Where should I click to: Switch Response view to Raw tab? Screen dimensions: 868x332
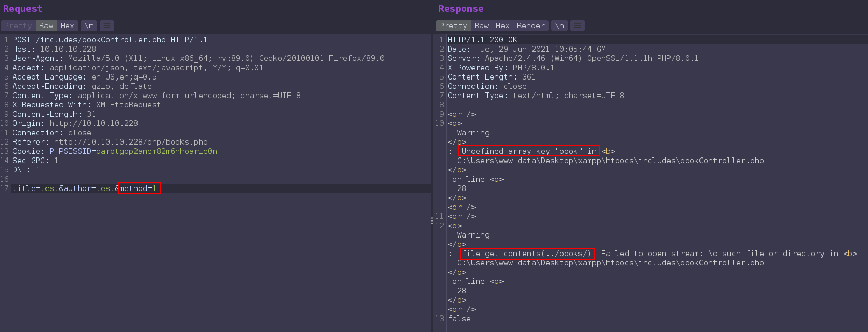coord(481,26)
